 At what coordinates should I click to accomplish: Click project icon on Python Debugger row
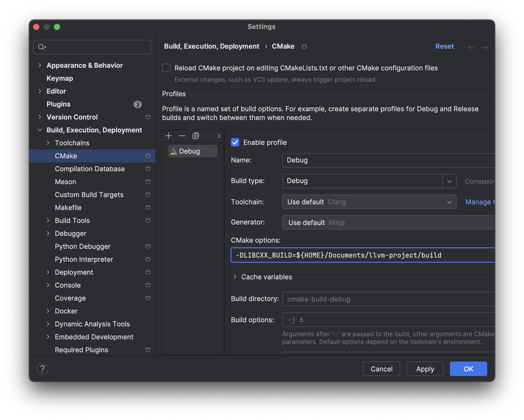148,246
